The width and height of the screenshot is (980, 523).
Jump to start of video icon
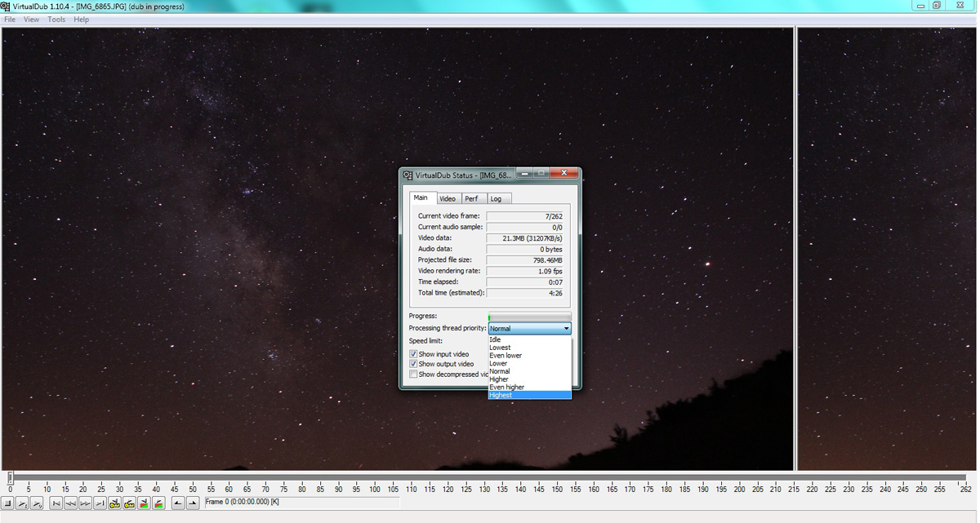click(x=56, y=503)
